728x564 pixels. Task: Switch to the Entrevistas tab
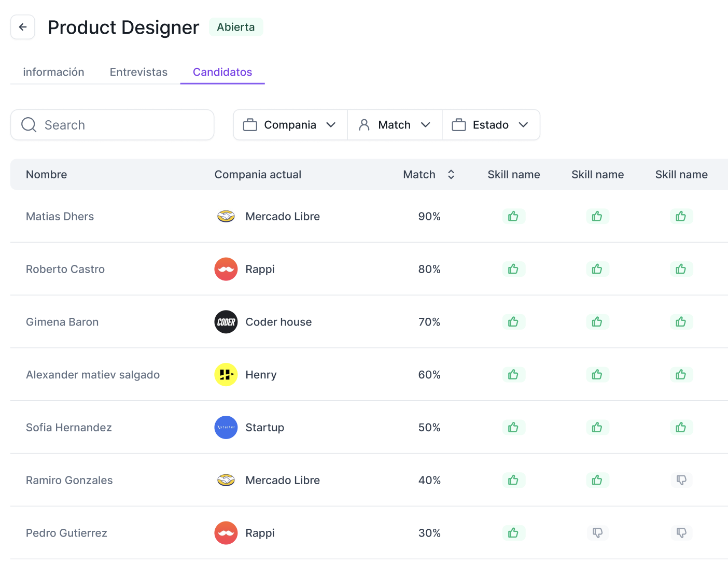point(138,72)
